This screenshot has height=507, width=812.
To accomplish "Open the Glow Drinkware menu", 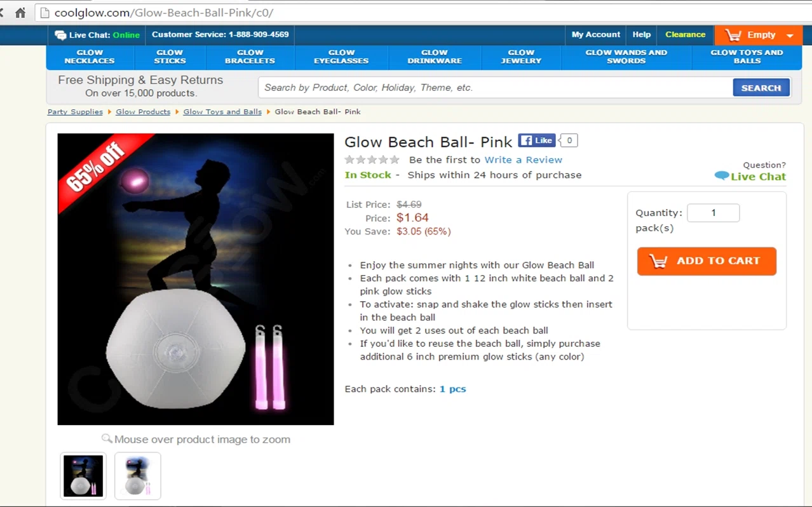I will (x=435, y=57).
